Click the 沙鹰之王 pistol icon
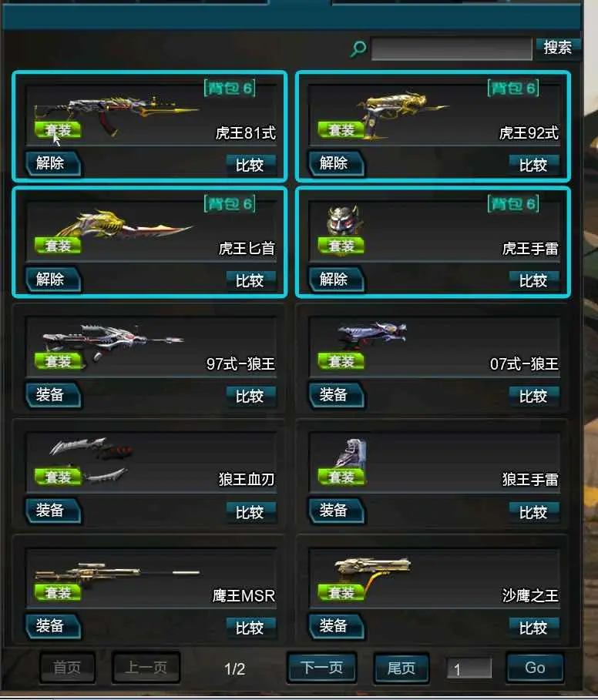The width and height of the screenshot is (598, 700). (372, 574)
